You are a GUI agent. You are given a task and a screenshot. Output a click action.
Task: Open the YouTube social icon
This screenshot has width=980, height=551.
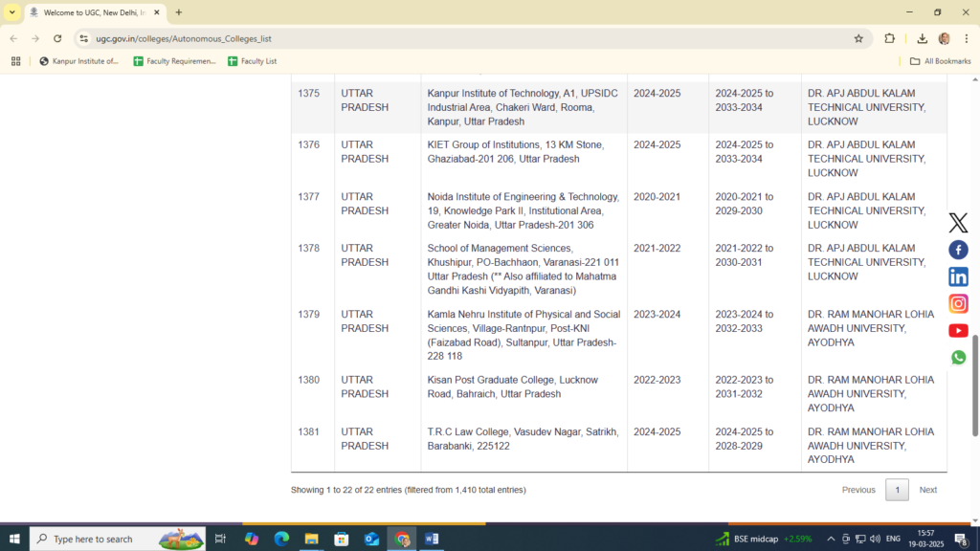[958, 330]
